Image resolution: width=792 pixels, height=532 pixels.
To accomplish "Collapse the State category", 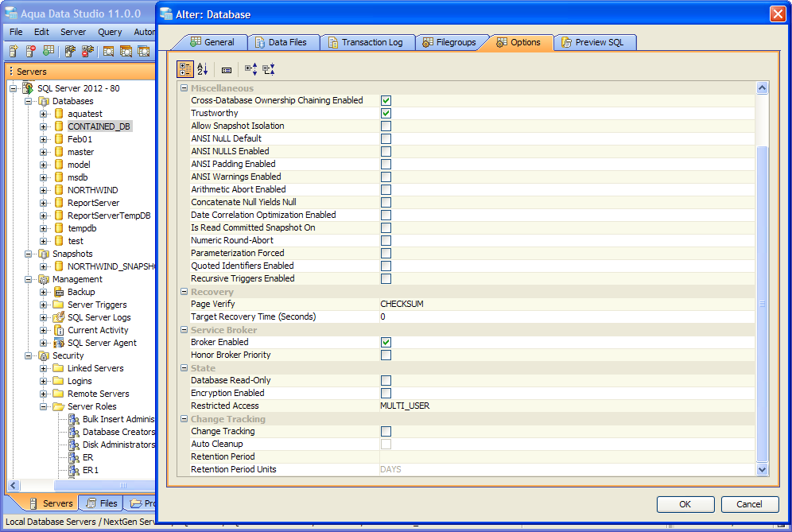I will click(x=184, y=368).
